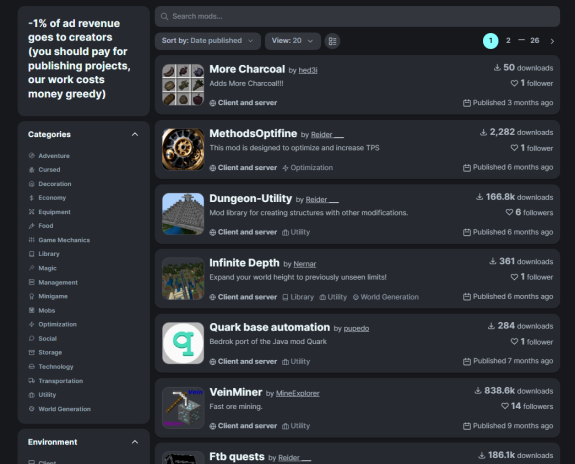Click the Utility category icon in sidebar
The height and width of the screenshot is (464, 575).
point(32,395)
